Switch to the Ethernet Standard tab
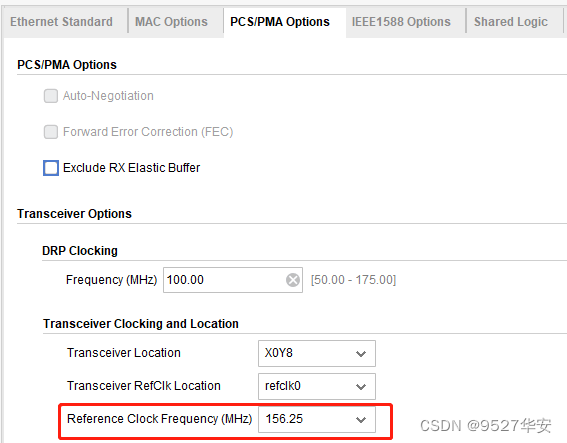The width and height of the screenshot is (567, 443). click(61, 22)
